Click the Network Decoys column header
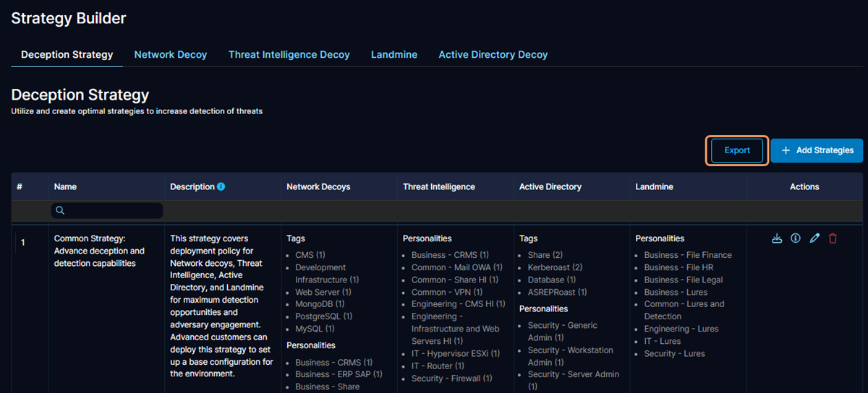The image size is (868, 393). [318, 186]
